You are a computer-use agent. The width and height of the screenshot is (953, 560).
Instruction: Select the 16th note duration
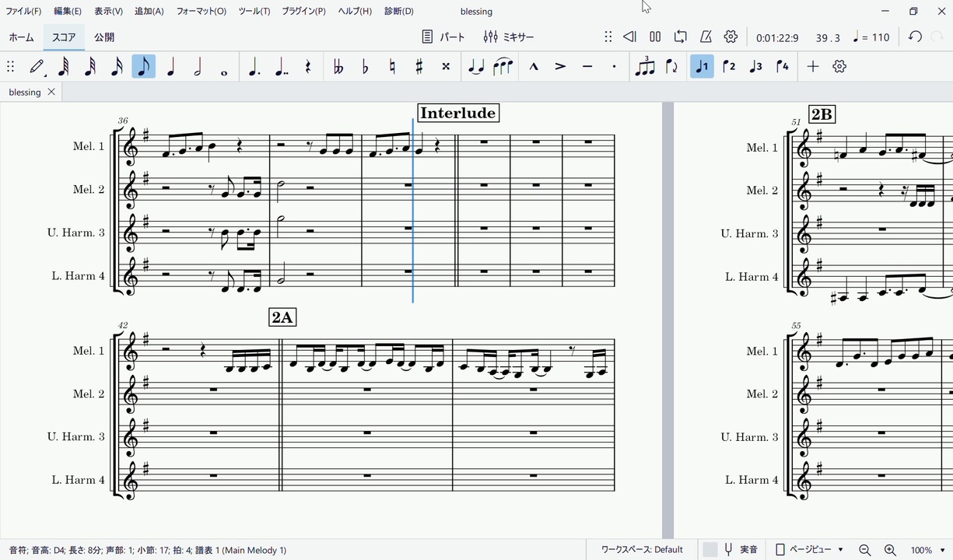(x=117, y=67)
